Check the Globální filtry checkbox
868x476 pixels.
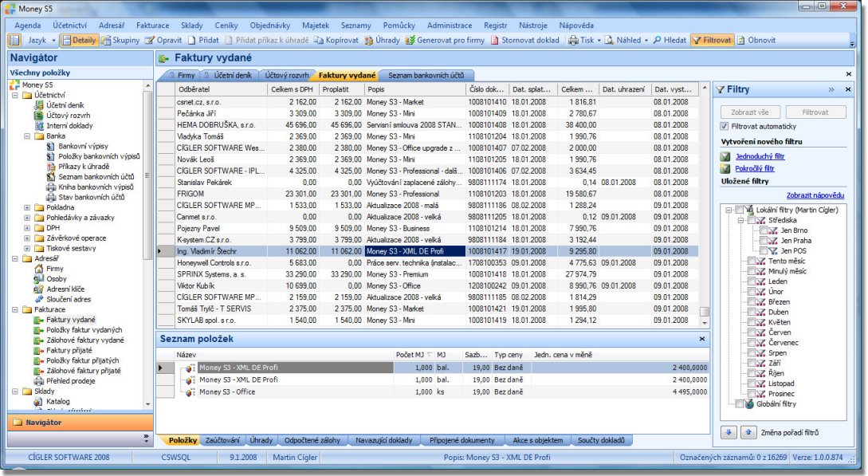point(739,404)
